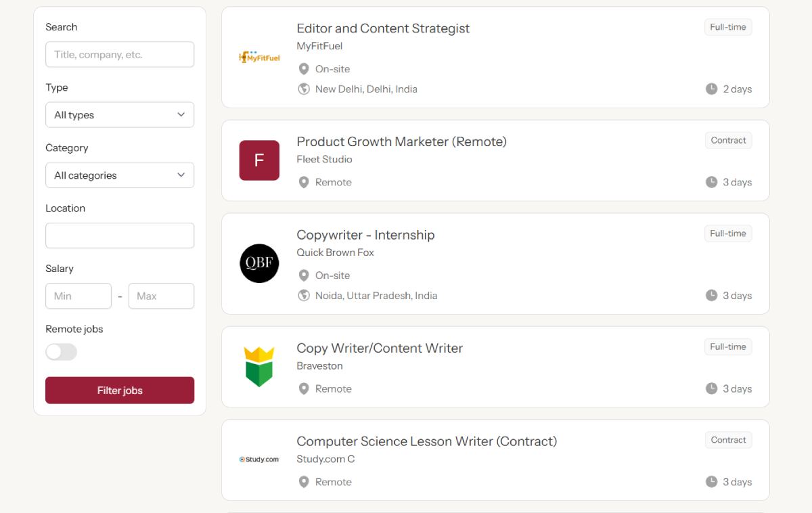The width and height of the screenshot is (812, 513).
Task: Click the MyFitFuel company logo
Action: pyautogui.click(x=259, y=58)
